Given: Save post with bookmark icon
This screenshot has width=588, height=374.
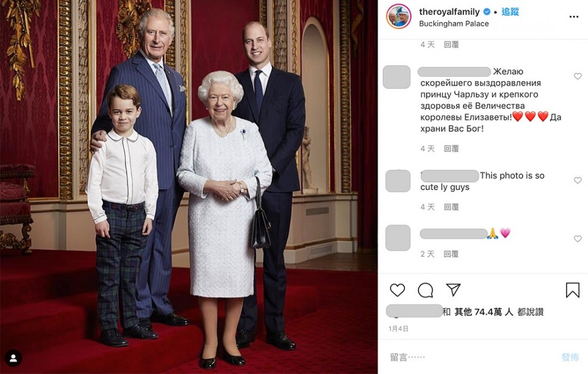Looking at the screenshot, I should point(572,290).
